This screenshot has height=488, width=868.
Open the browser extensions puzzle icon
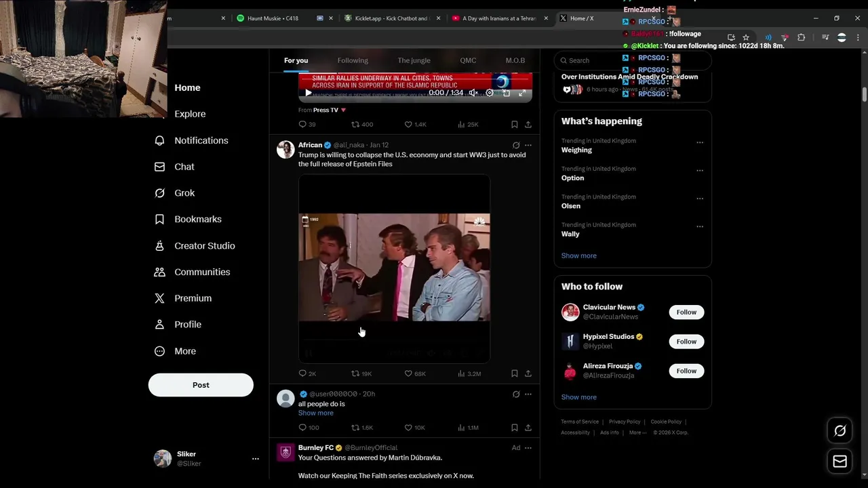tap(801, 37)
